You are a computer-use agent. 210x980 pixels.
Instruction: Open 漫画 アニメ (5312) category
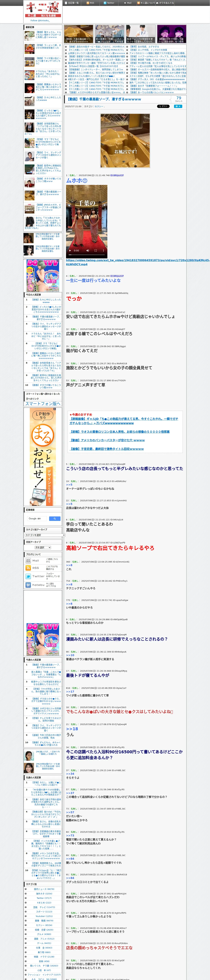point(44,939)
